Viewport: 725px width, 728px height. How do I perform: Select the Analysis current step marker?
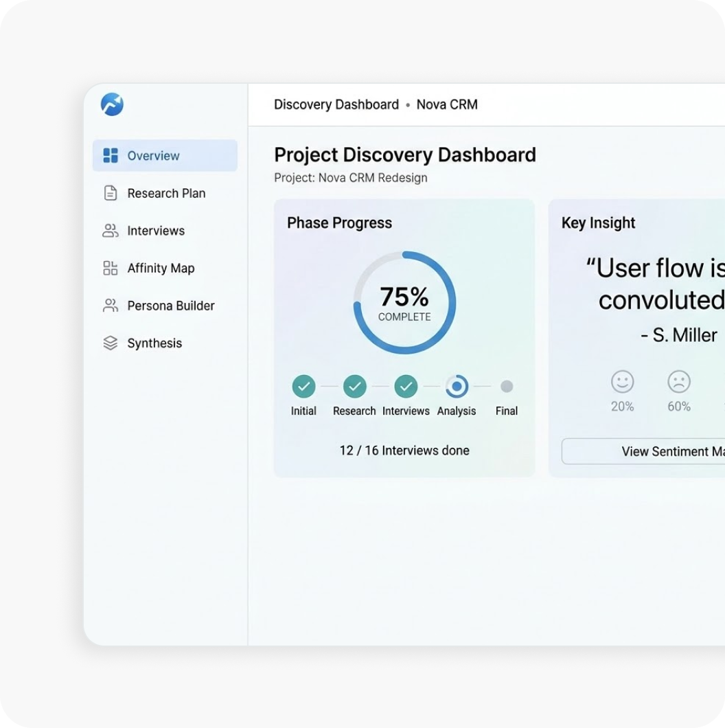[x=457, y=386]
